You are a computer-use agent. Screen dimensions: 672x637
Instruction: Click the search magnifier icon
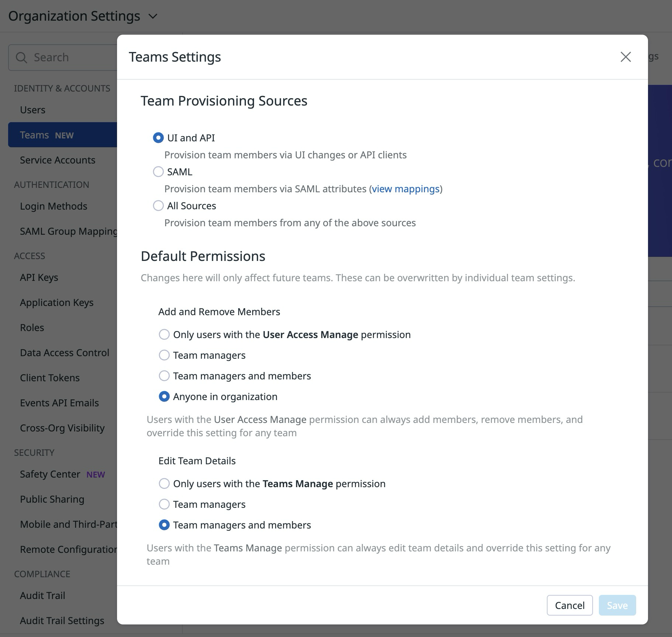point(21,58)
